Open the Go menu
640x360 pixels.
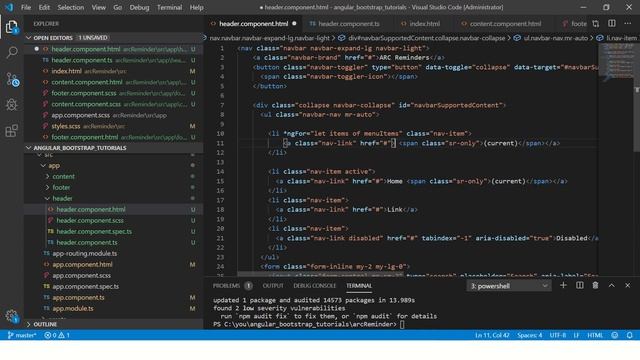tap(118, 7)
